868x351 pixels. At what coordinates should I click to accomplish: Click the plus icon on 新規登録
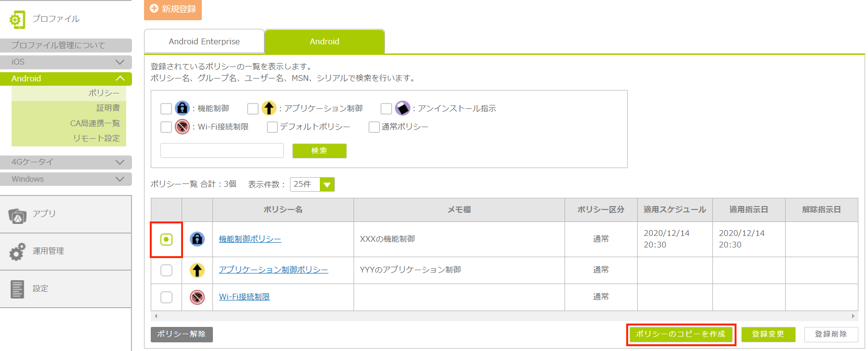tap(154, 9)
